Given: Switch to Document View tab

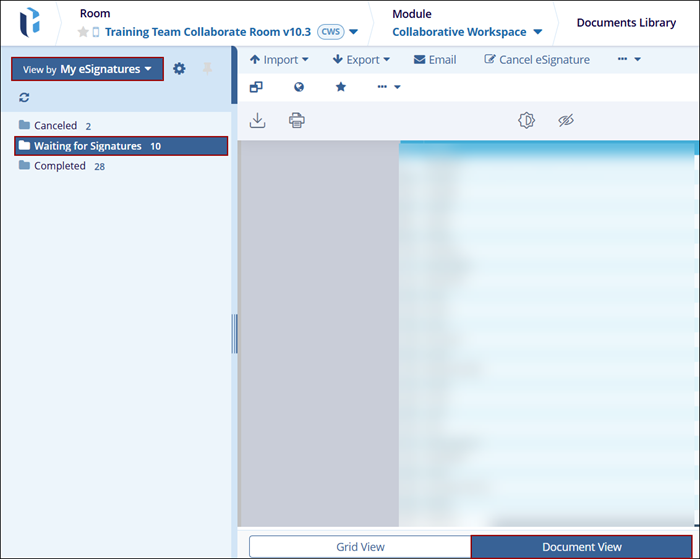Looking at the screenshot, I should (x=582, y=547).
